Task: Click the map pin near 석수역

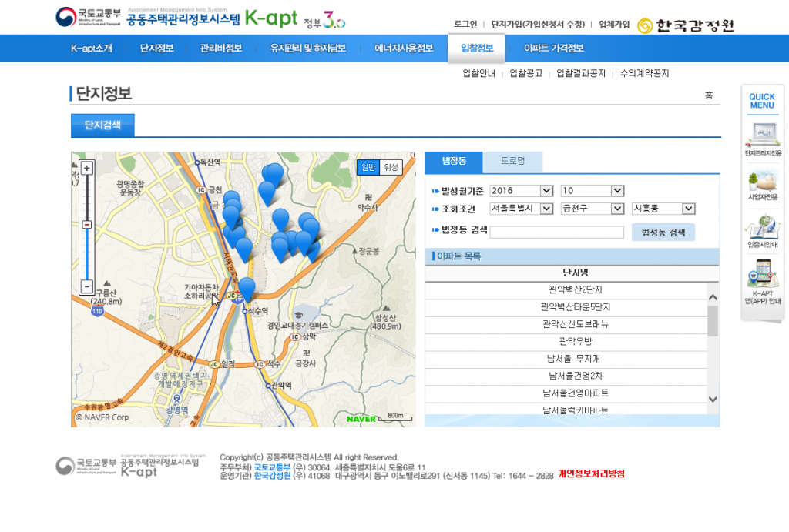Action: [247, 289]
